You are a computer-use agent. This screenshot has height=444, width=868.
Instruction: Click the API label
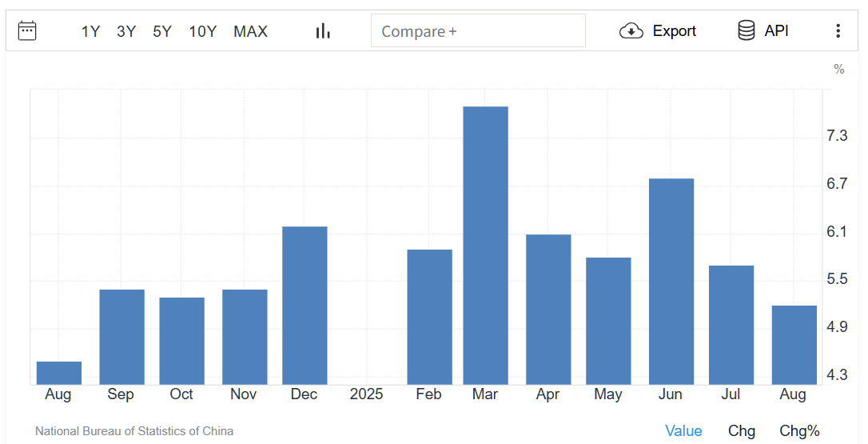776,31
